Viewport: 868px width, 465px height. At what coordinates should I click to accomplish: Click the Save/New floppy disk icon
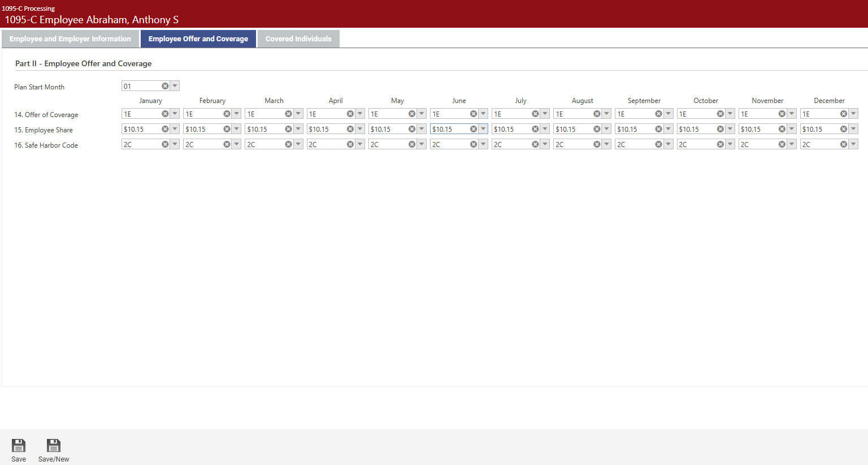(x=54, y=445)
